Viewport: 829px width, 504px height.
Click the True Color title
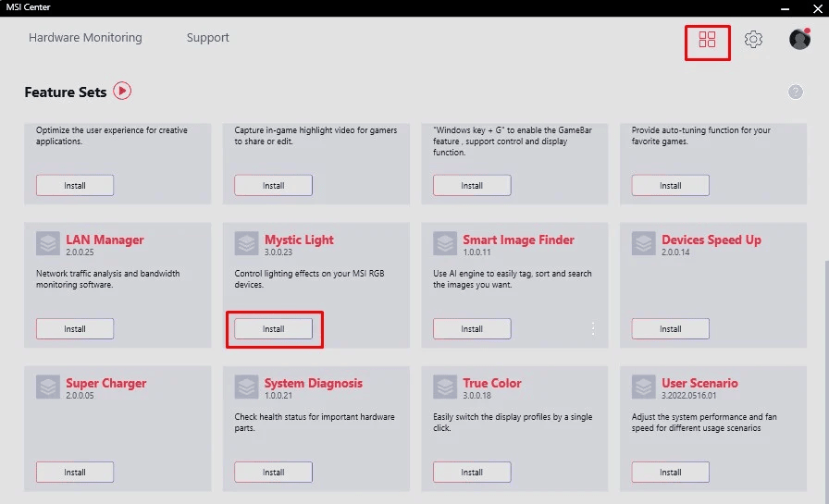click(x=491, y=383)
